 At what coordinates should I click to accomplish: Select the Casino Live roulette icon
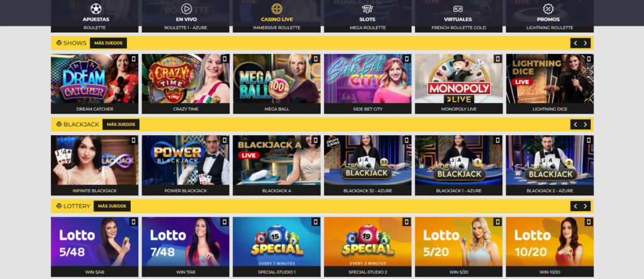point(277,9)
